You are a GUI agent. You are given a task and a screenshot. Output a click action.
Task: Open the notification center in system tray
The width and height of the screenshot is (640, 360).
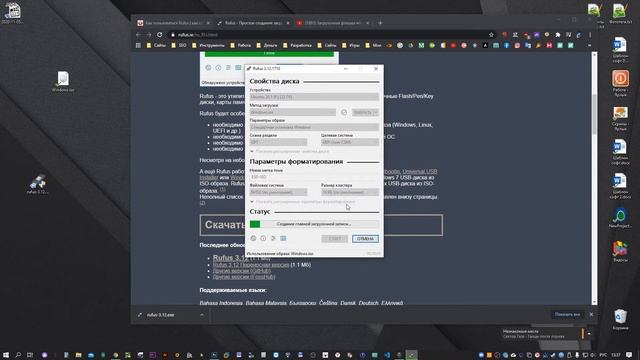(629, 355)
